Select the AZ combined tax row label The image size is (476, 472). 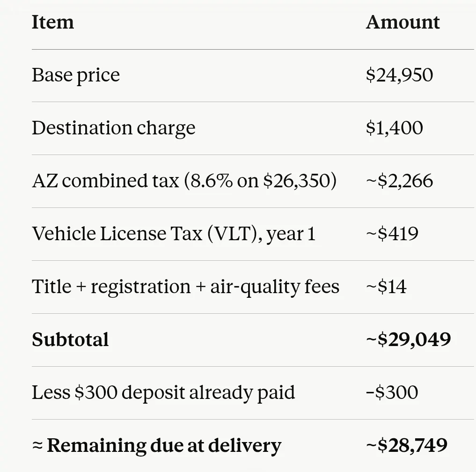(x=184, y=181)
